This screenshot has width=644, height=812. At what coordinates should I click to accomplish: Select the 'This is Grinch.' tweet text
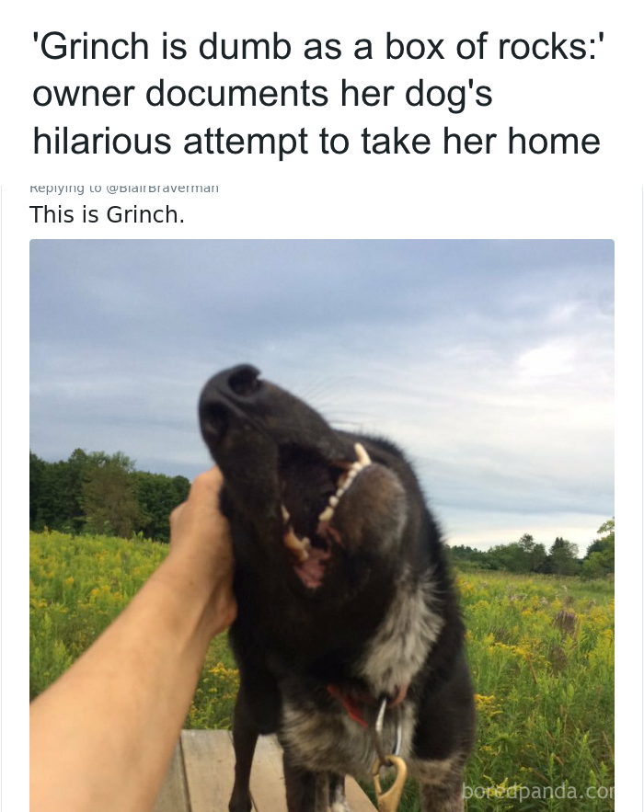(108, 214)
